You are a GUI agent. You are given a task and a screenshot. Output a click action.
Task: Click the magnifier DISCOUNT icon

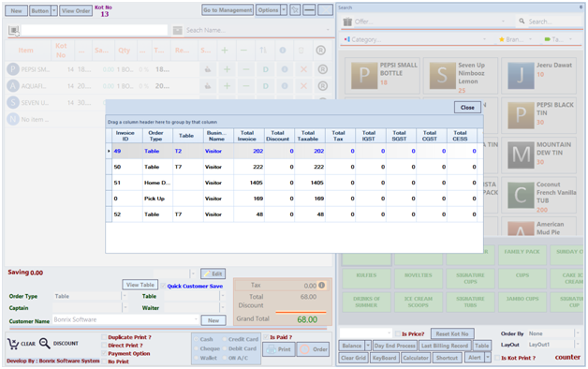click(45, 343)
